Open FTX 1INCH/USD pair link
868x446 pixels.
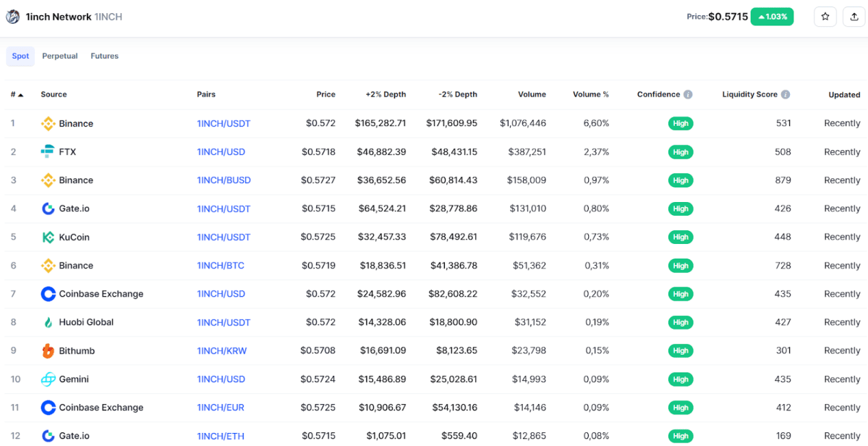tap(221, 152)
